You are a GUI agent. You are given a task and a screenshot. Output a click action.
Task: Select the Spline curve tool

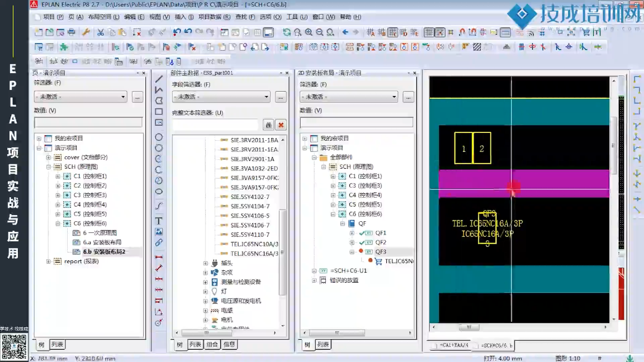159,206
